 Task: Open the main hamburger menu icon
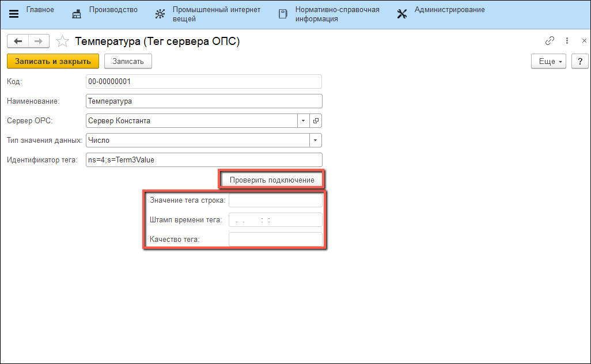click(14, 14)
